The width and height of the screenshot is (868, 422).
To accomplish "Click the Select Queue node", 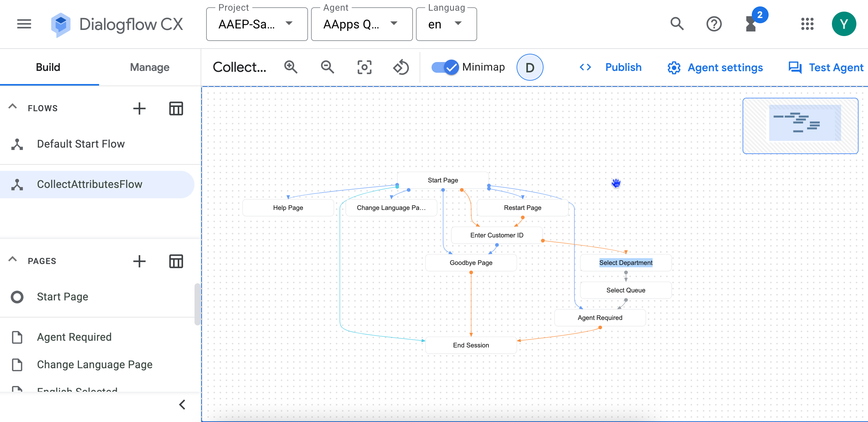I will click(626, 290).
